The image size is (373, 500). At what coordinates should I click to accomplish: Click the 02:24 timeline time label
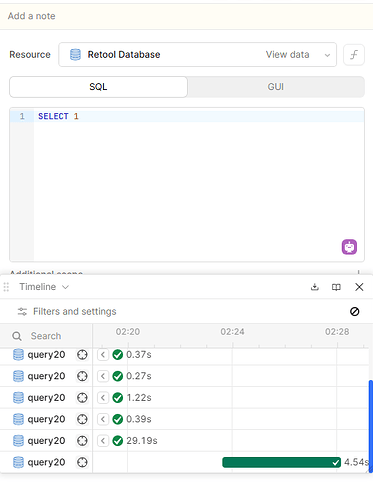coord(232,332)
